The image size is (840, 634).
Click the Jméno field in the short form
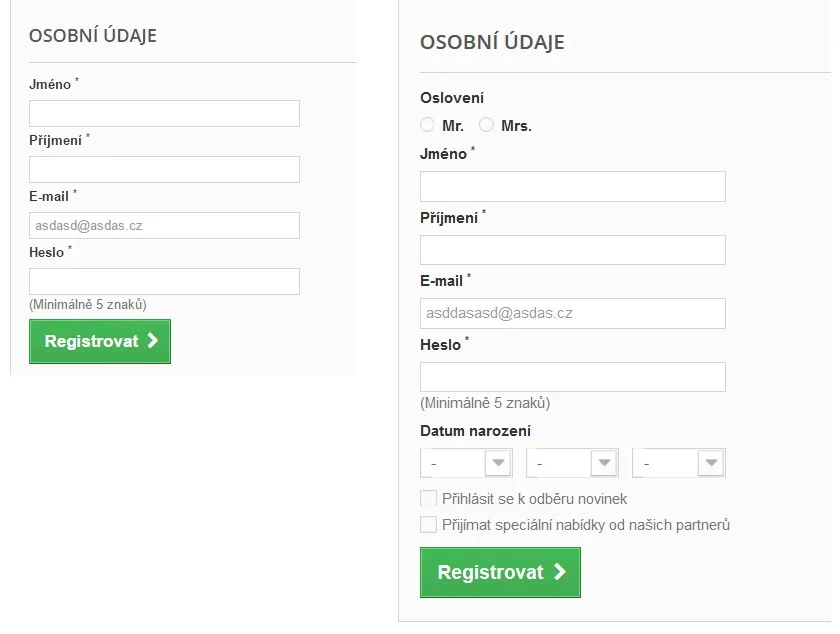pyautogui.click(x=164, y=113)
